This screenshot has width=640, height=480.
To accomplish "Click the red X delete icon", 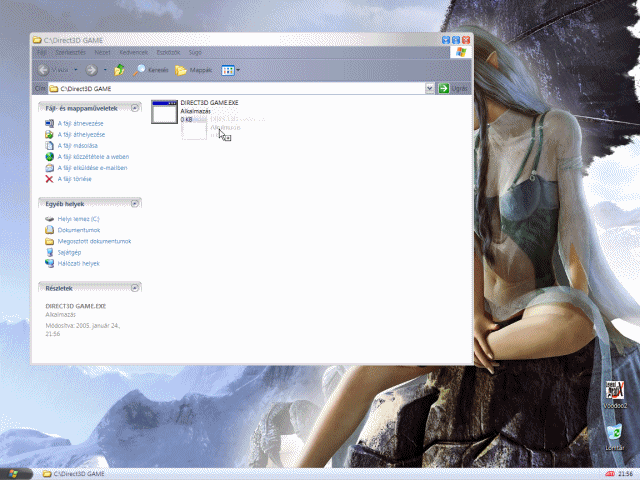I will (x=49, y=179).
